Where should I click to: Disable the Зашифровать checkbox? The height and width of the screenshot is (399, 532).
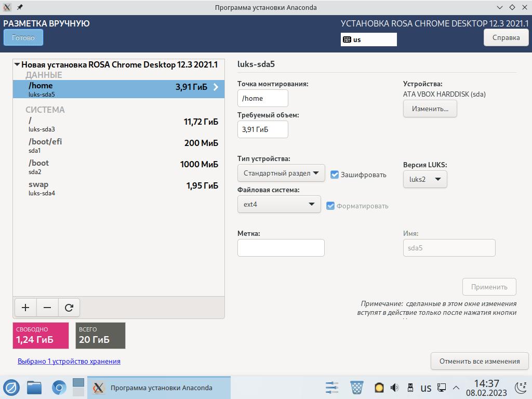[335, 175]
